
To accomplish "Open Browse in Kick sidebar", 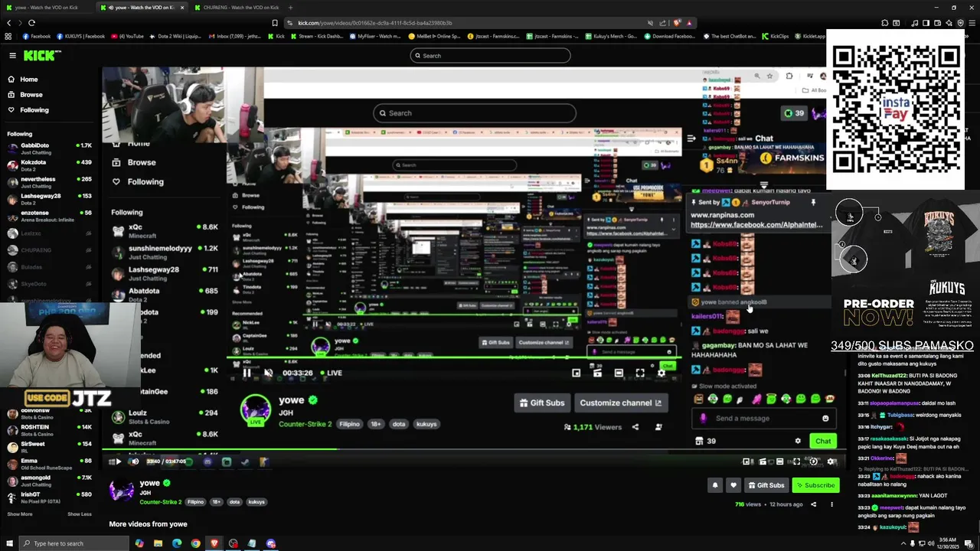I will (31, 95).
